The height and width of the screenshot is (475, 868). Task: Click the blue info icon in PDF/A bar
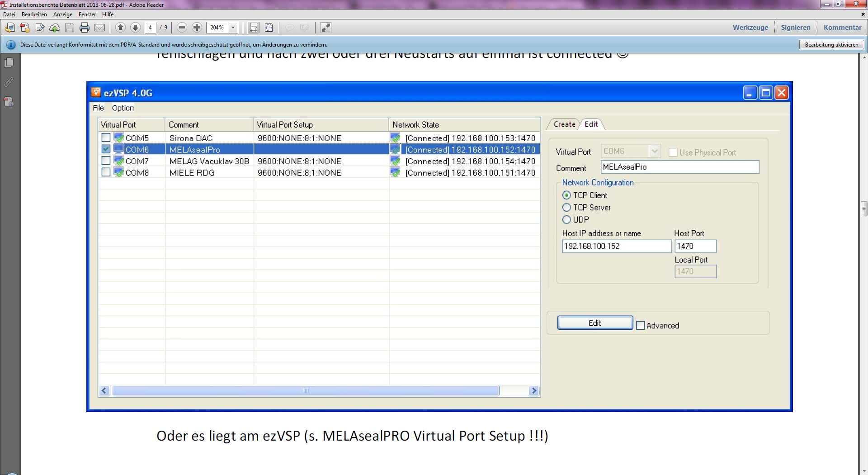pyautogui.click(x=11, y=45)
